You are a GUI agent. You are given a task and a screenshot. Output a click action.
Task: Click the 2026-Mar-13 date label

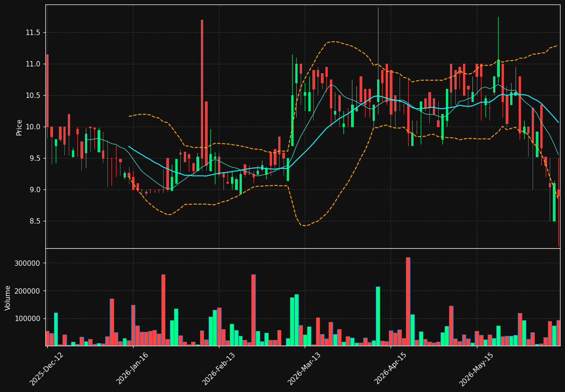304,369
